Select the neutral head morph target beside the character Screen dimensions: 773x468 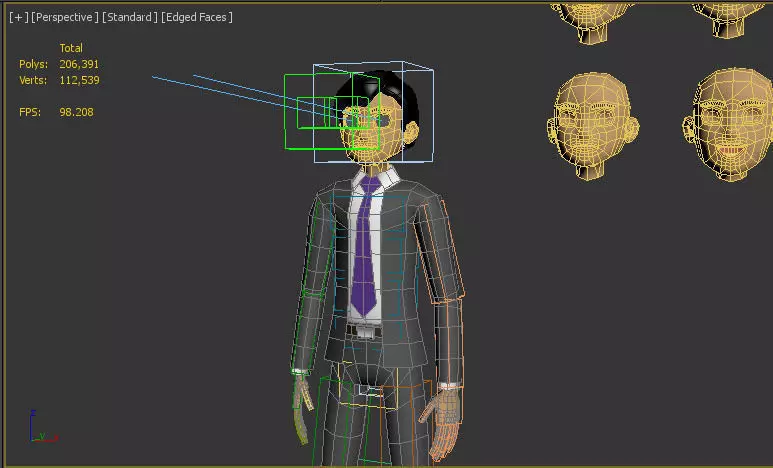tap(592, 125)
